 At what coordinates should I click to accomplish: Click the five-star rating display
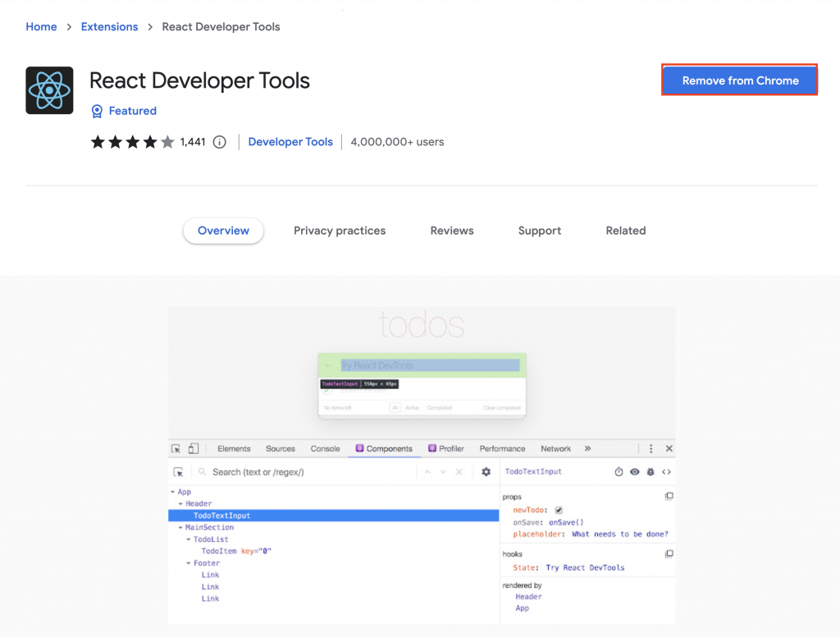coord(132,142)
